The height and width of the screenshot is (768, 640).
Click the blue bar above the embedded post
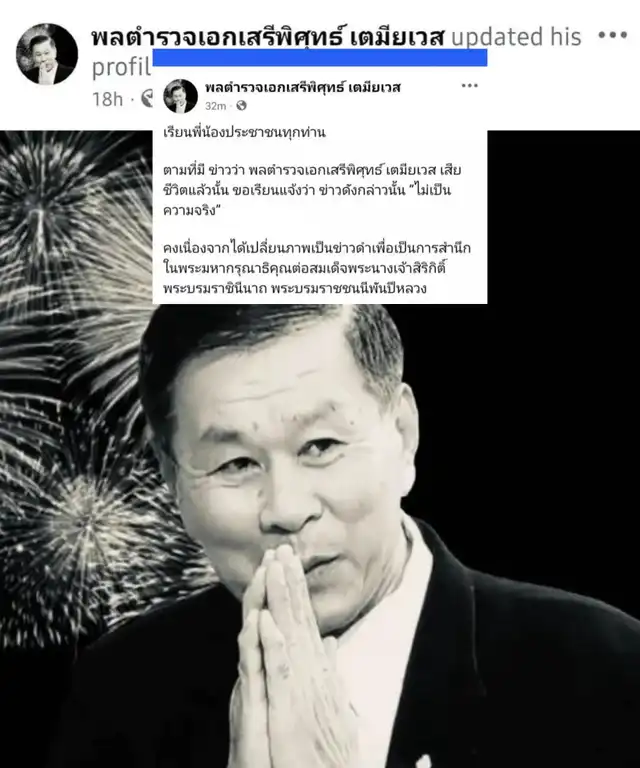tap(320, 57)
